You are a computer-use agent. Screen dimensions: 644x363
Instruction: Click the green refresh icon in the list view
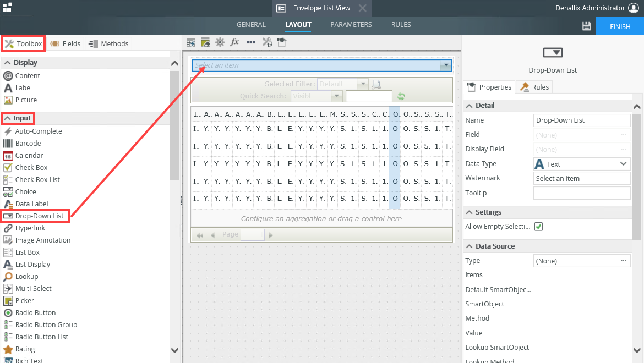[402, 97]
